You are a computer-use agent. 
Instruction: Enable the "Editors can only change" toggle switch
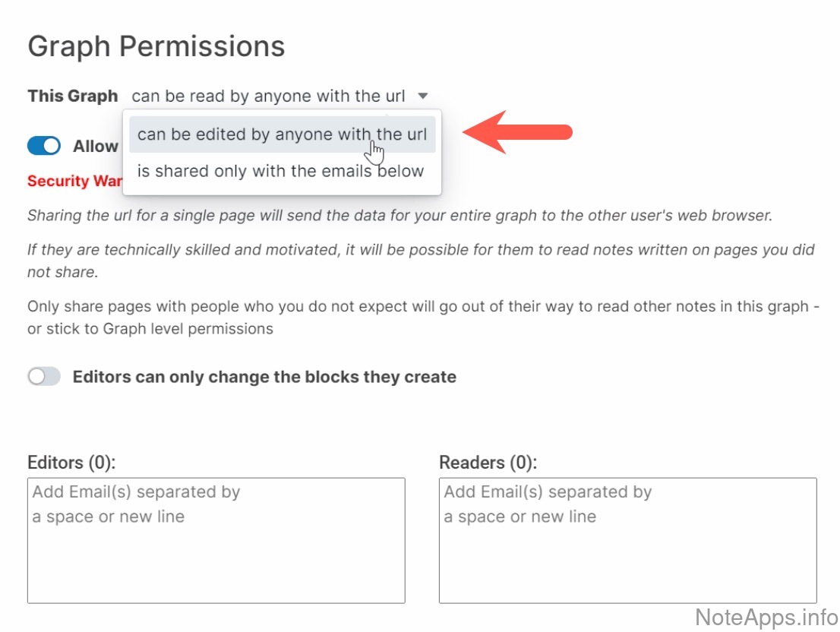[44, 377]
